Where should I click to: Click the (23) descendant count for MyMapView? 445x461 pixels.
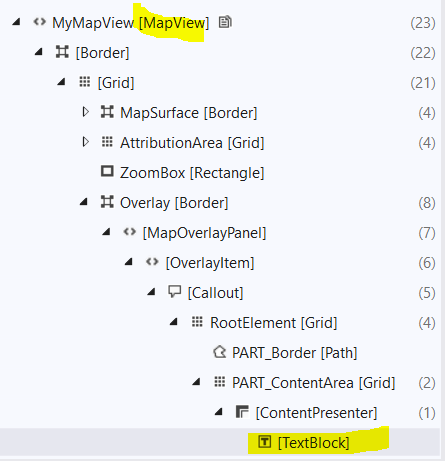click(x=423, y=23)
